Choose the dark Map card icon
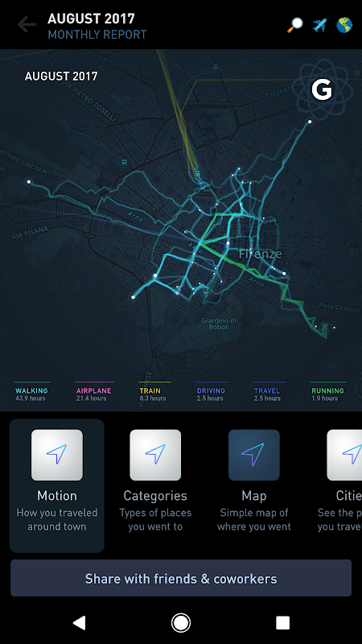 click(254, 455)
